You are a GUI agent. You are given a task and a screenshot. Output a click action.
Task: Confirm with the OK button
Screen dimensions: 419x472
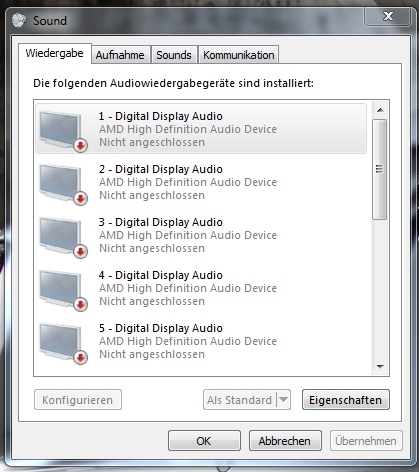(x=204, y=441)
